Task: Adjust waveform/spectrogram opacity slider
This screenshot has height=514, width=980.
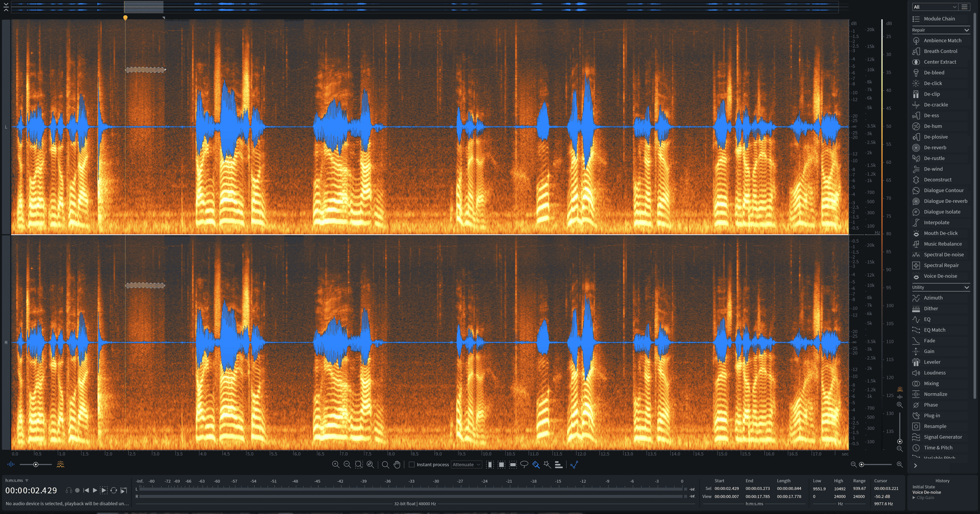Action: click(x=36, y=465)
